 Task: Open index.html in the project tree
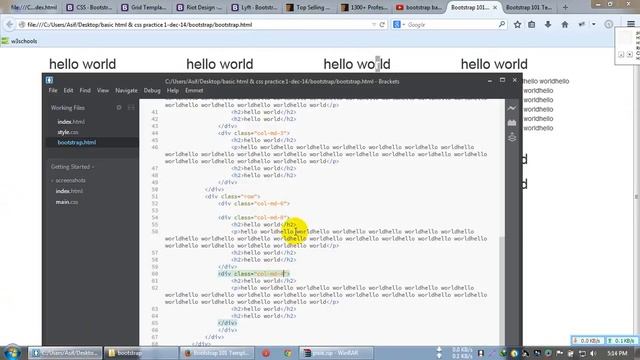69,191
